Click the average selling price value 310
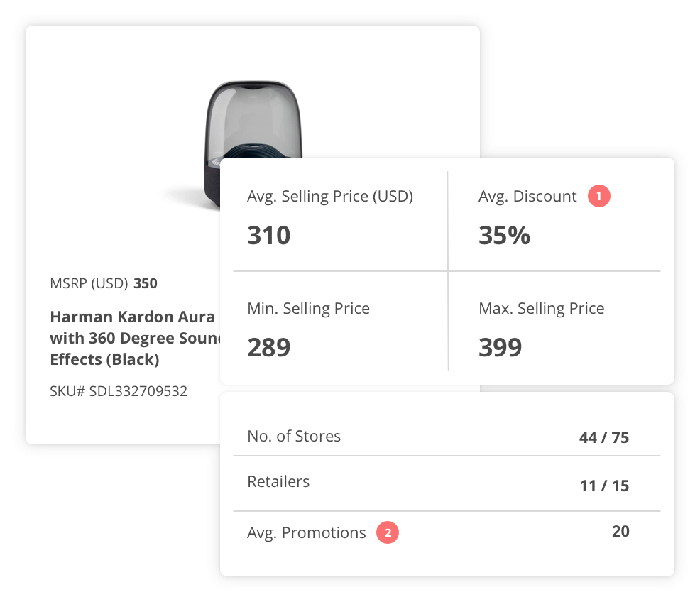 (269, 235)
